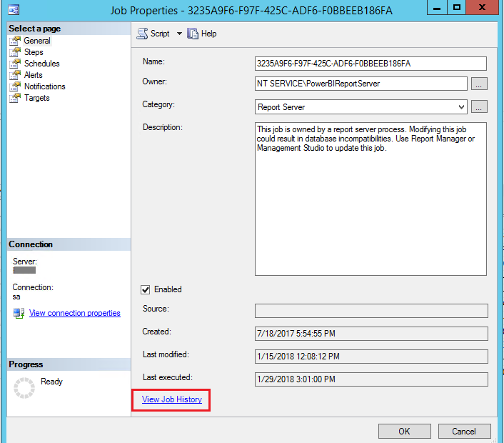Image resolution: width=504 pixels, height=443 pixels.
Task: Click in the Name field
Action: click(371, 64)
